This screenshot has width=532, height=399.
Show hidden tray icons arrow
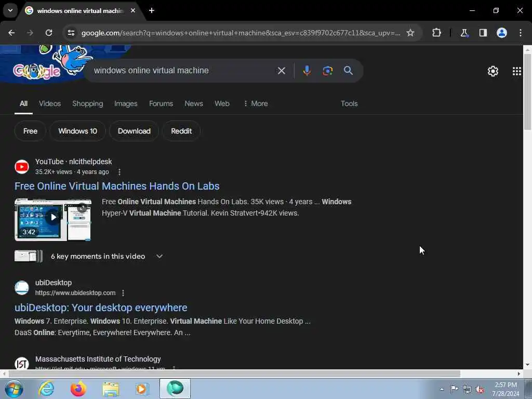pyautogui.click(x=442, y=389)
